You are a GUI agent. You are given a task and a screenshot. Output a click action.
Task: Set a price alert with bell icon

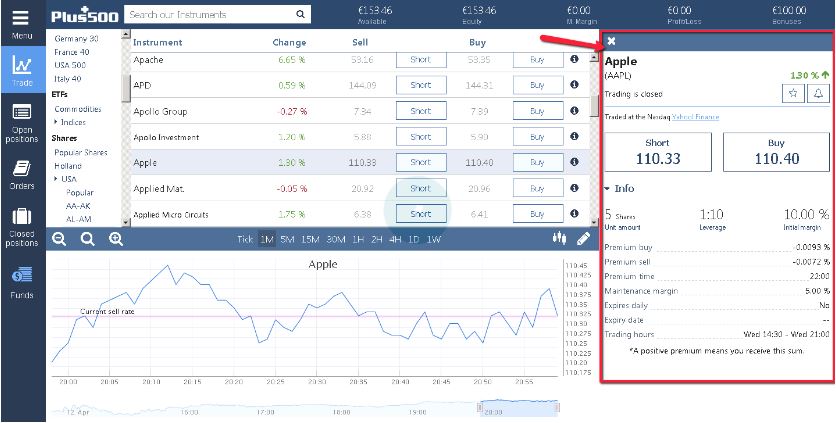point(818,93)
